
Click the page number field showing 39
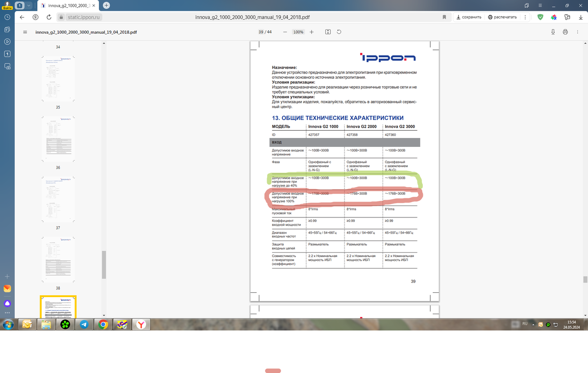pos(261,32)
